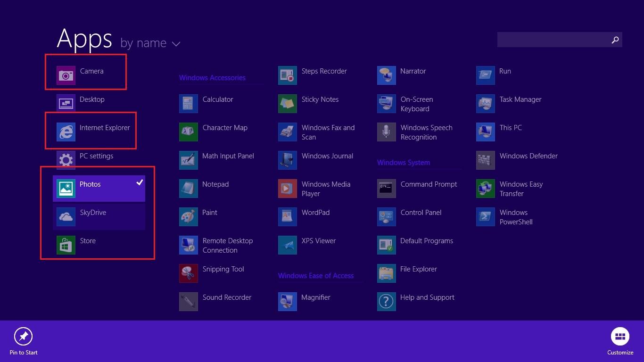Open the Paint palette icon
The width and height of the screenshot is (644, 362).
(x=189, y=217)
